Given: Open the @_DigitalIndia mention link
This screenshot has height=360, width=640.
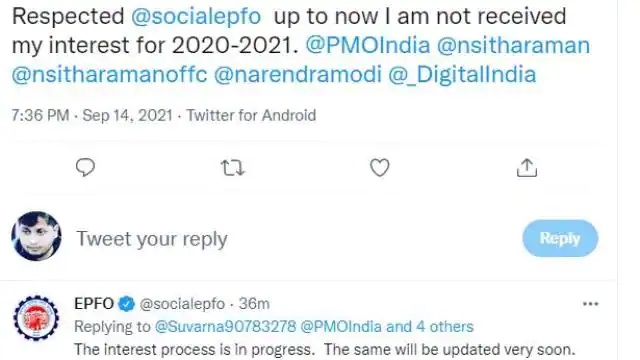Looking at the screenshot, I should tap(462, 75).
